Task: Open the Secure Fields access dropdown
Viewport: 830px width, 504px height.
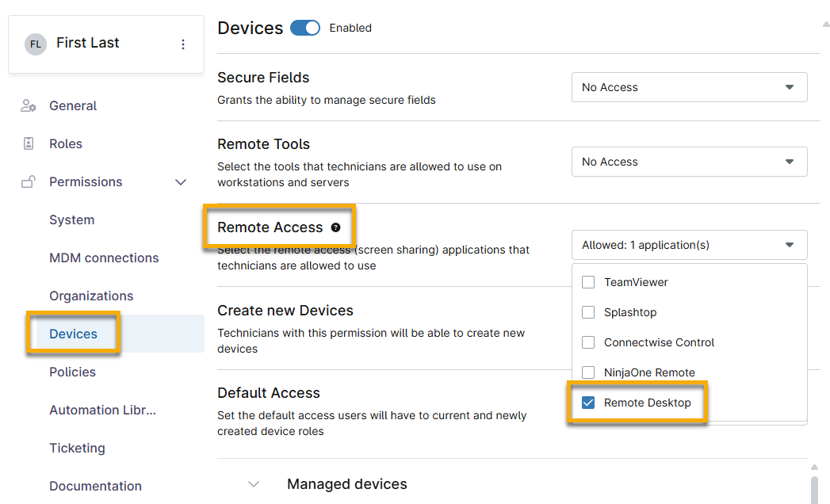Action: (689, 87)
